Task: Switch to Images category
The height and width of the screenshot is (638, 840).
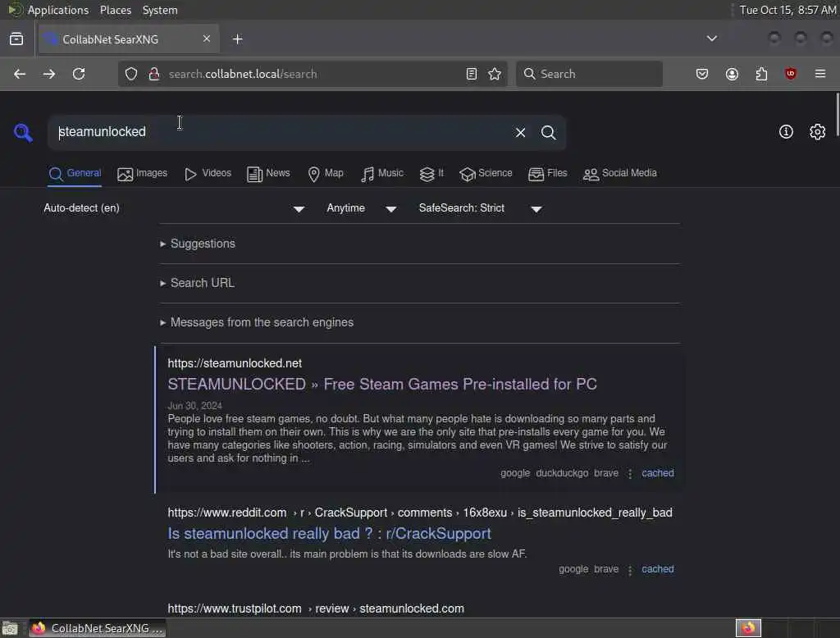Action: coord(143,174)
